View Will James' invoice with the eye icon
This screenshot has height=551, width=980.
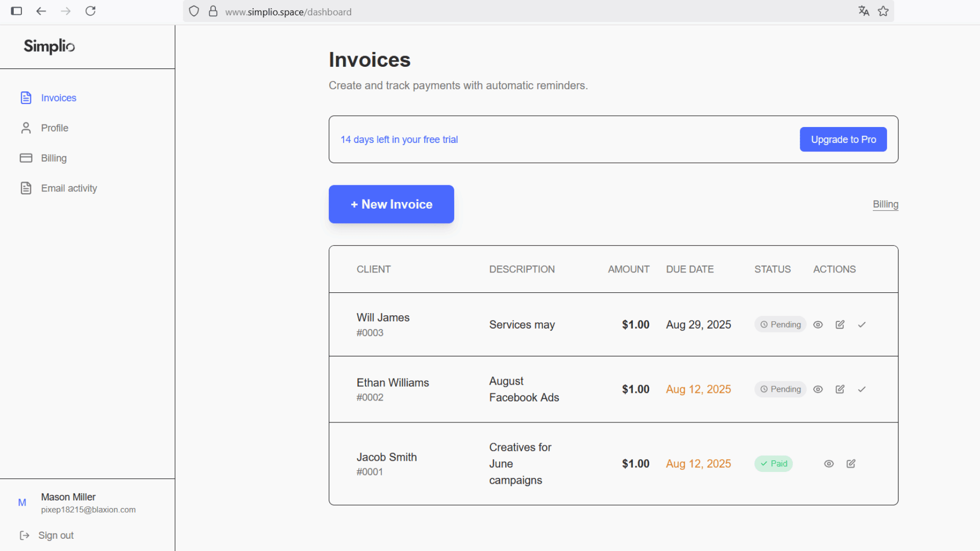(818, 324)
